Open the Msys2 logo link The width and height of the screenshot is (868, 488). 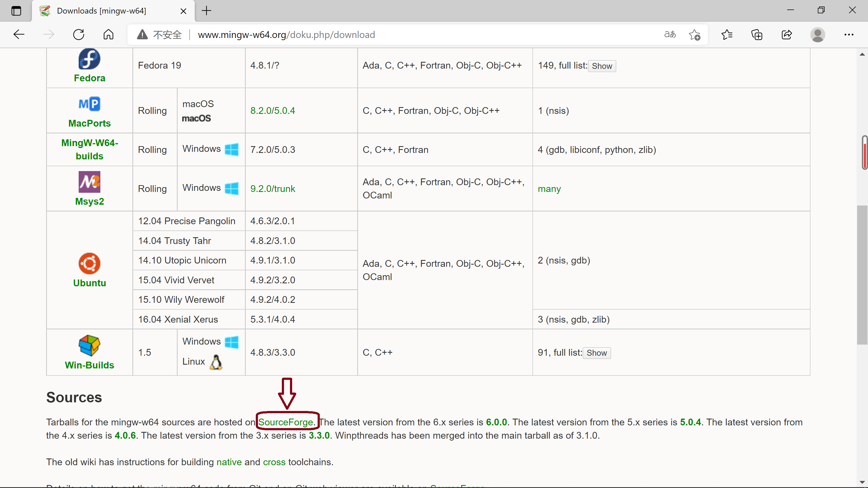point(89,182)
